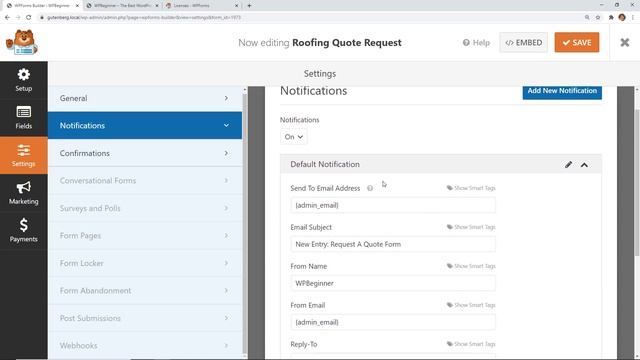Expand the Surveys and Polls section
This screenshot has width=640, height=360.
point(145,208)
